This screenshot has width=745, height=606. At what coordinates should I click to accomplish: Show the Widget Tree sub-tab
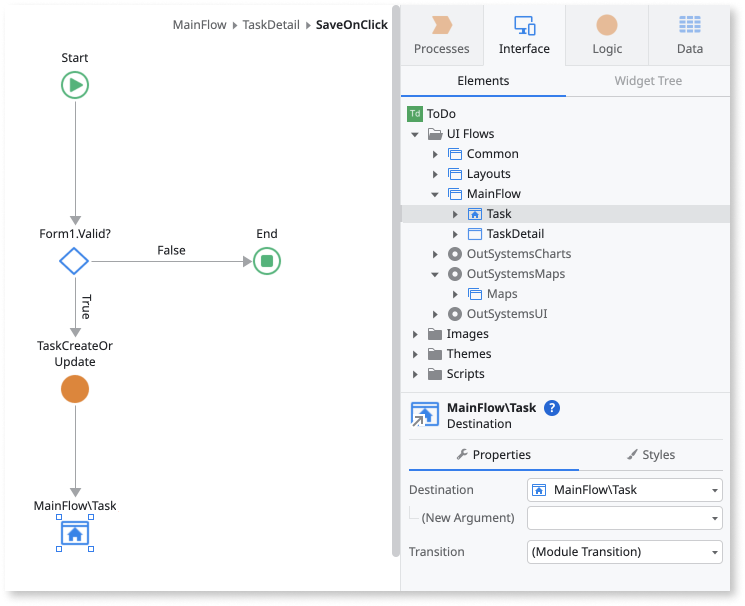[x=648, y=81]
